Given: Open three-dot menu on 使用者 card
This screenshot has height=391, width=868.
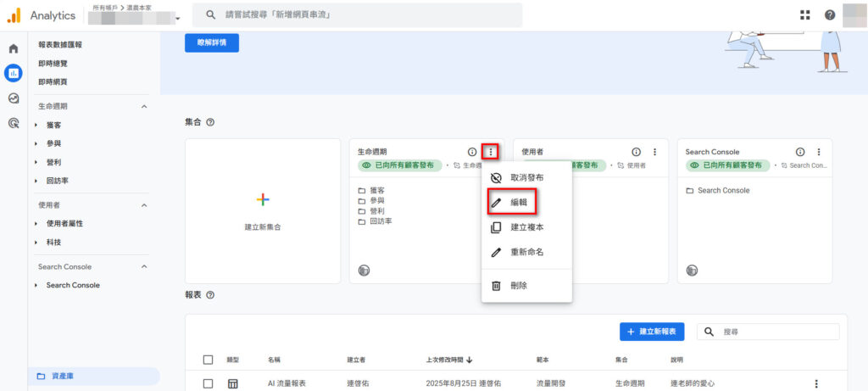Looking at the screenshot, I should pos(655,152).
